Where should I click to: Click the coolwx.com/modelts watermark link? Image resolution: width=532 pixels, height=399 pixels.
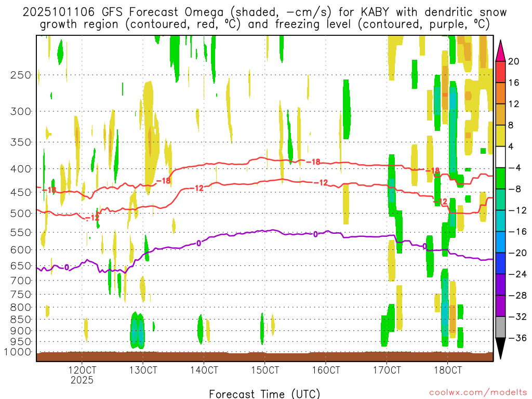(x=478, y=393)
